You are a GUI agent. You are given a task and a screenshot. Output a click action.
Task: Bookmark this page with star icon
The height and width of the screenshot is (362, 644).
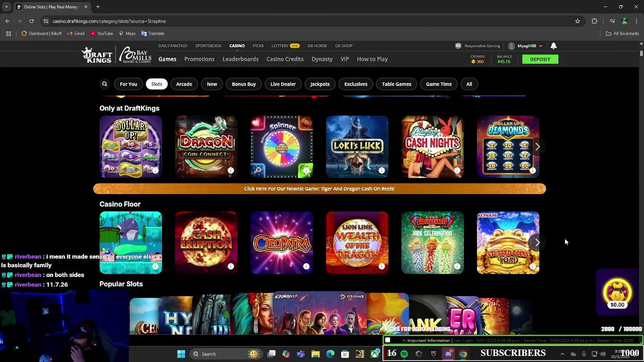[x=578, y=21]
